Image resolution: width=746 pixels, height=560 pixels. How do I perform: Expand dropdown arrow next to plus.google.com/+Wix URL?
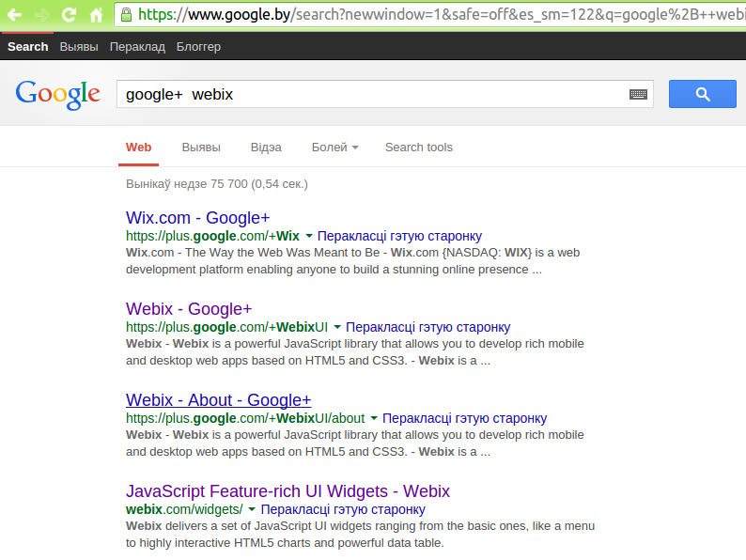click(x=309, y=236)
